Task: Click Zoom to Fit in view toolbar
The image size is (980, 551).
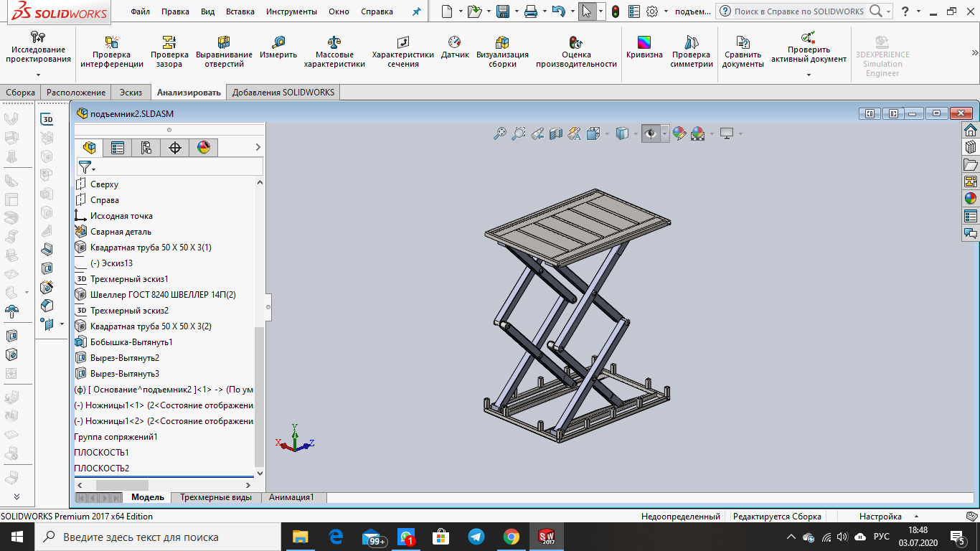Action: pyautogui.click(x=500, y=133)
